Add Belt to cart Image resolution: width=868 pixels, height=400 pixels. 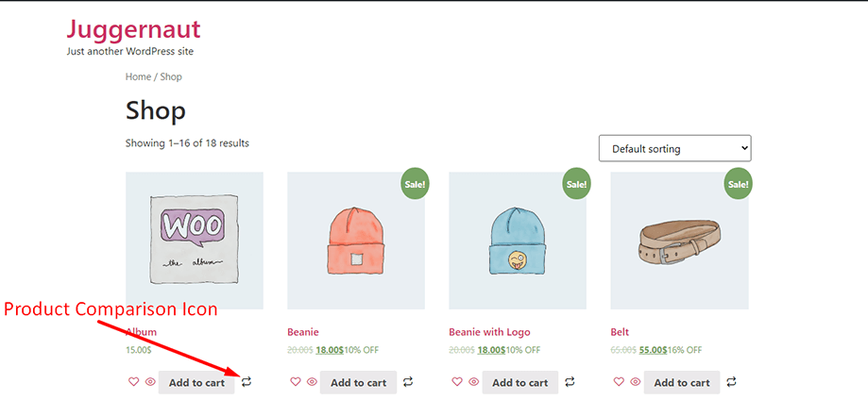[x=682, y=382]
